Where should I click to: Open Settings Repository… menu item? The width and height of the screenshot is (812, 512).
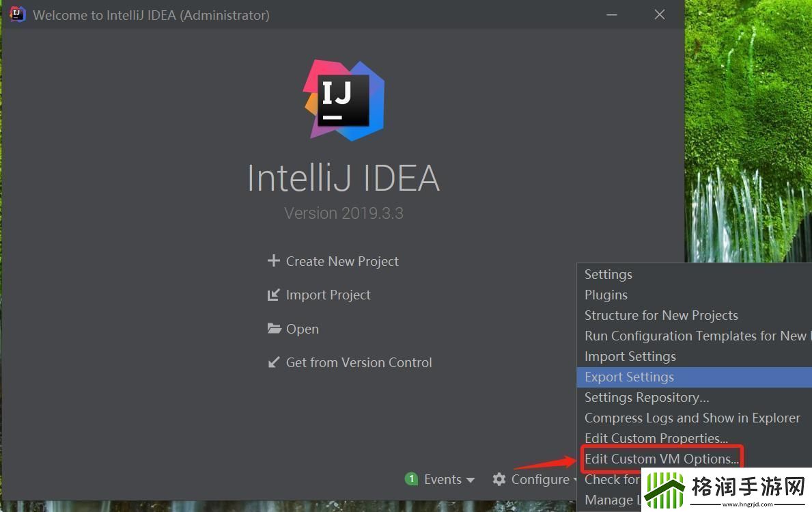646,397
